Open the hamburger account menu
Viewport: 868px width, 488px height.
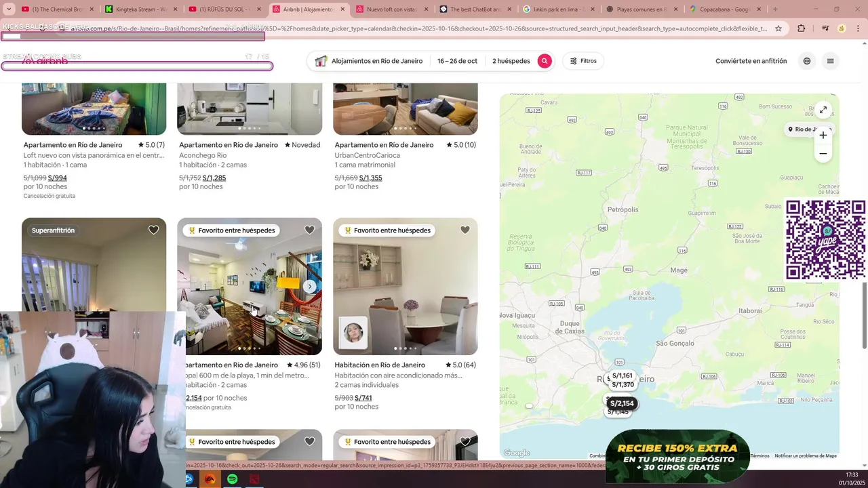[x=830, y=61]
